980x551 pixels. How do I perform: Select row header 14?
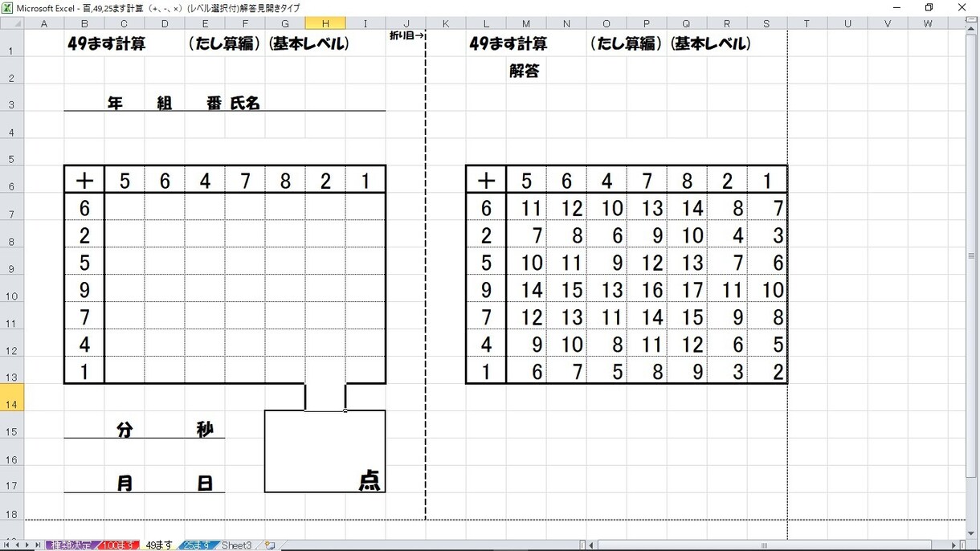coord(12,398)
